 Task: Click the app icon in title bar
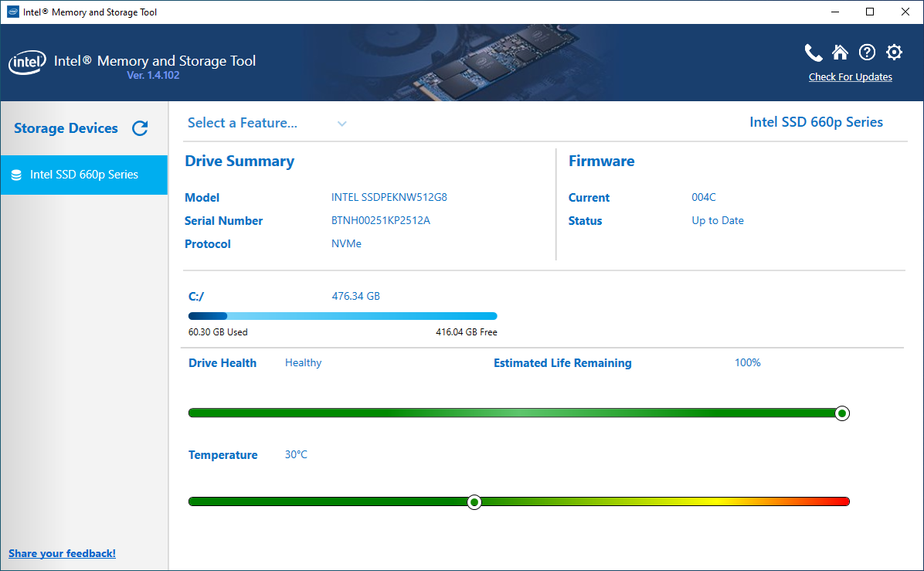(12, 12)
